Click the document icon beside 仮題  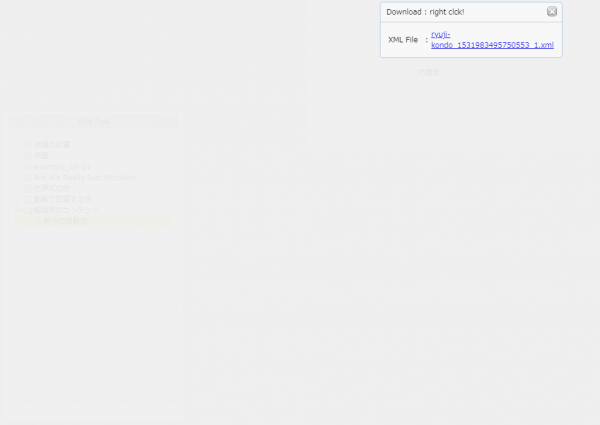click(28, 156)
